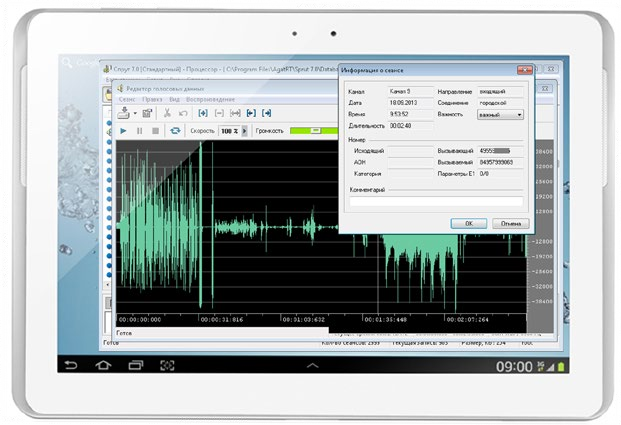Viewport: 621px width, 425px height.
Task: Open the Воспроизведение menu
Action: [210, 100]
